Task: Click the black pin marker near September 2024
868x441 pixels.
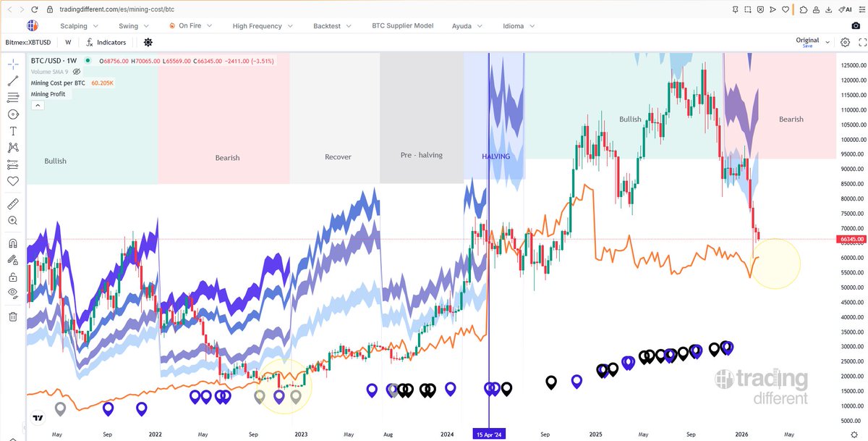Action: pyautogui.click(x=551, y=382)
